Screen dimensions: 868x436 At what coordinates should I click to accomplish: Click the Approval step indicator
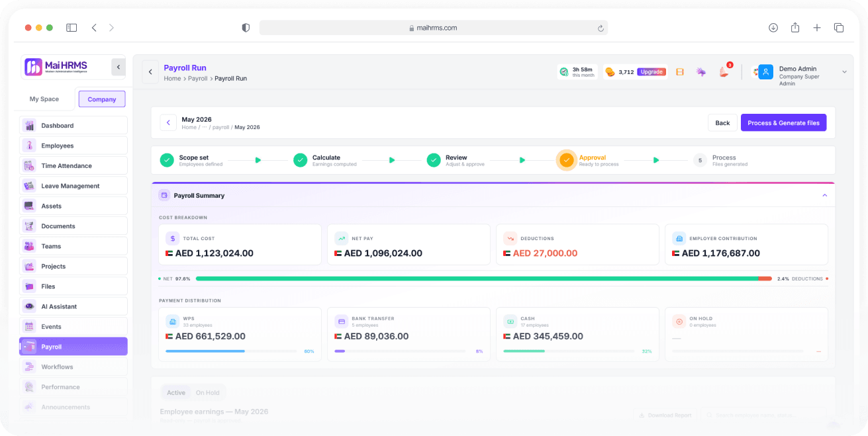tap(566, 160)
